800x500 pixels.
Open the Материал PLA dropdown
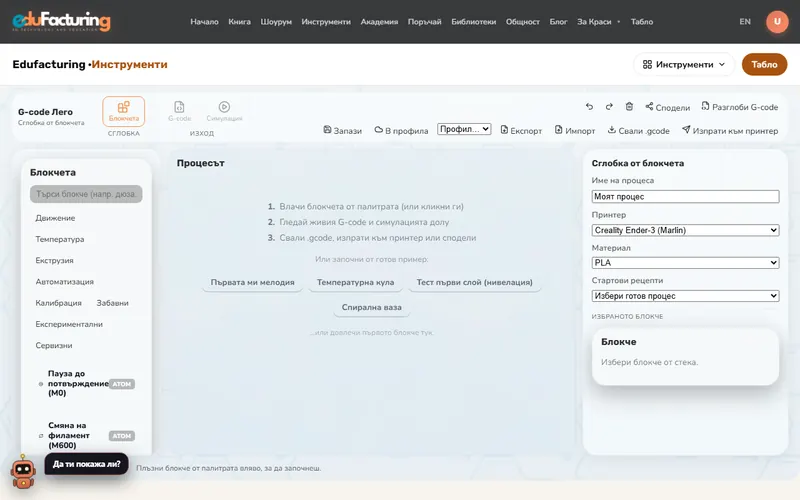(x=685, y=263)
